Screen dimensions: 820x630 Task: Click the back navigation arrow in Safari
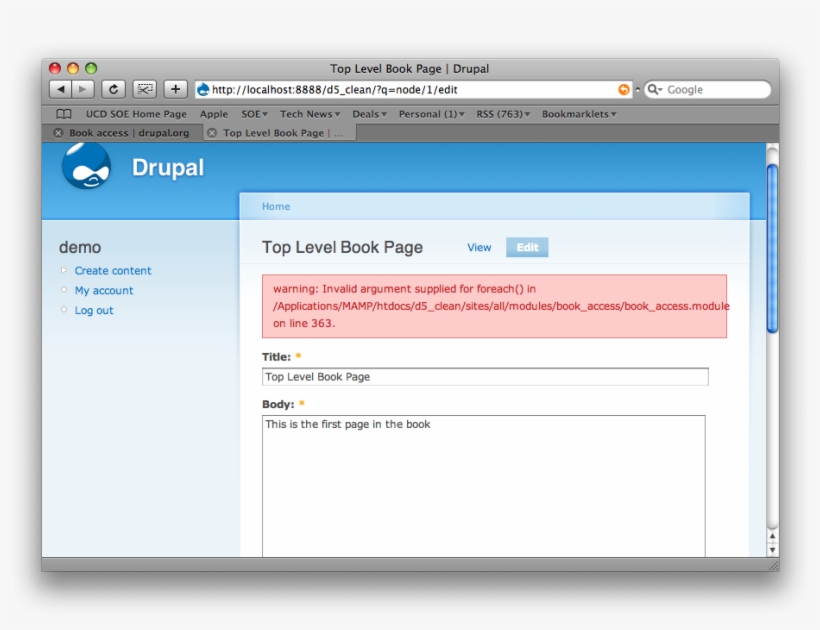pyautogui.click(x=61, y=89)
